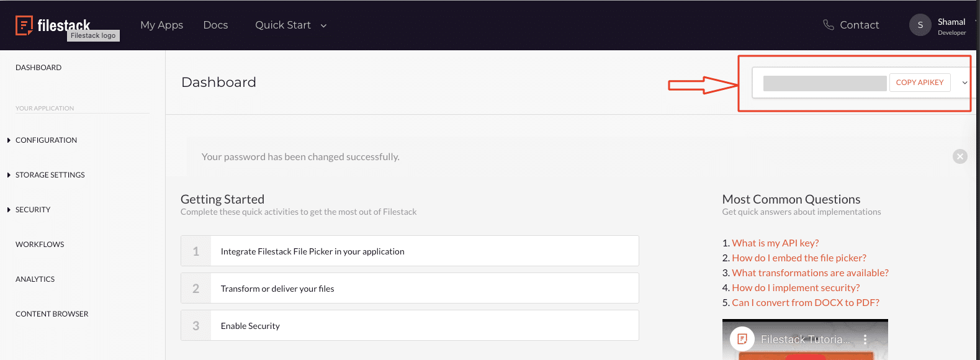Open step 2 Transform or deliver files

410,288
